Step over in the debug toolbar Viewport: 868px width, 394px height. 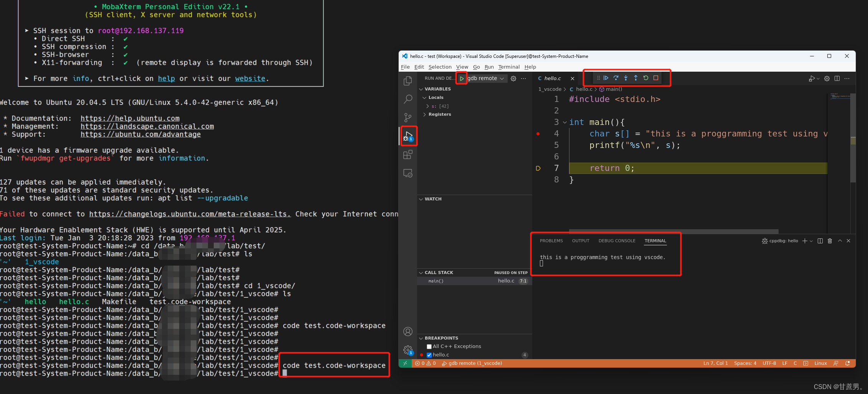click(616, 78)
